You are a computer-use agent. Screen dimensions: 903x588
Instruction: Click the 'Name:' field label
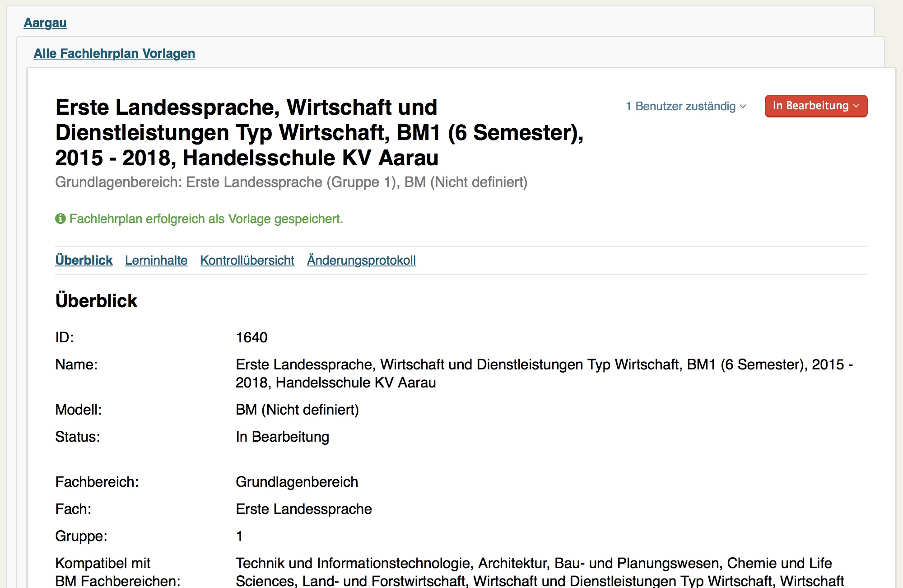(76, 364)
